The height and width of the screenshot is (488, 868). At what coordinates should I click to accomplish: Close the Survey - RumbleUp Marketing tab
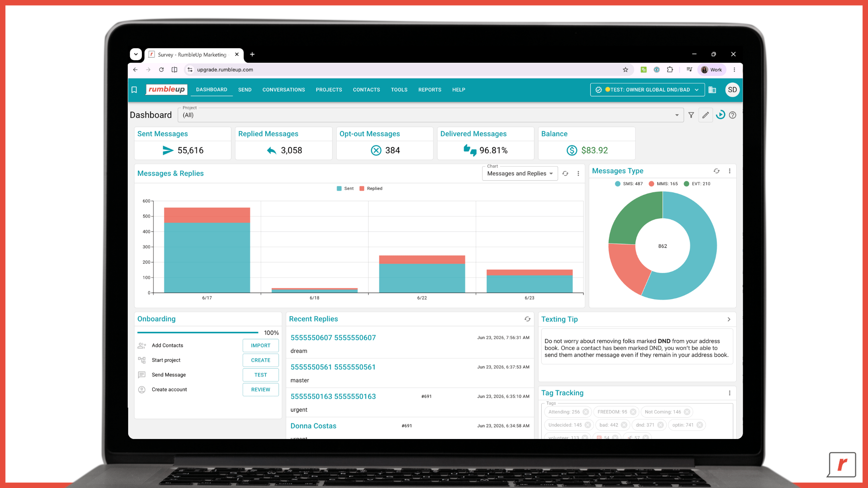coord(237,54)
